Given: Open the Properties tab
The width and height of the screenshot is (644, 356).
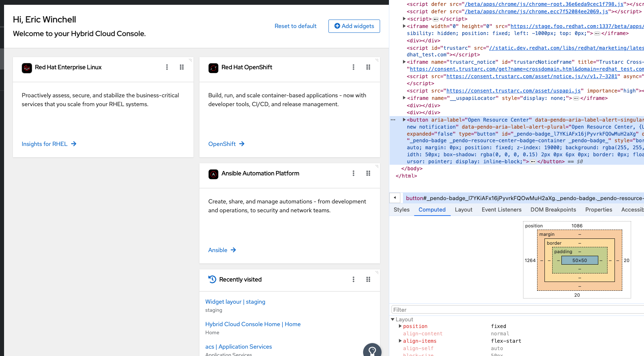Looking at the screenshot, I should click(x=599, y=210).
